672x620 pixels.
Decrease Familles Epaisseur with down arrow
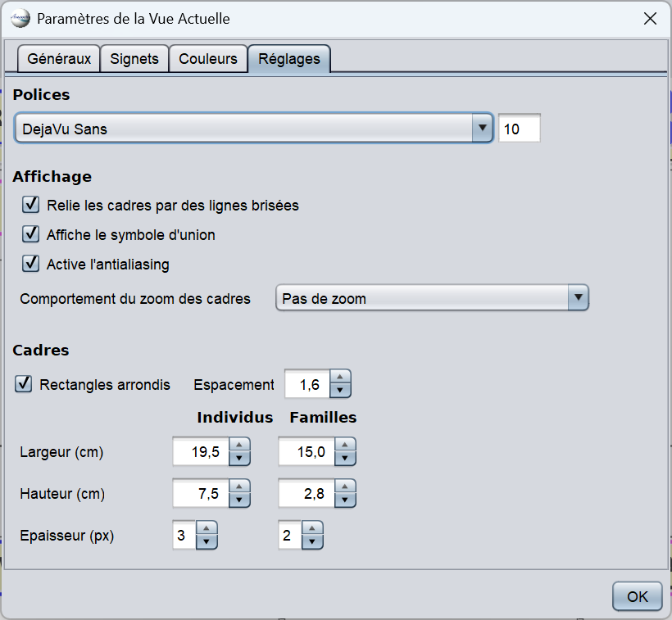[313, 542]
